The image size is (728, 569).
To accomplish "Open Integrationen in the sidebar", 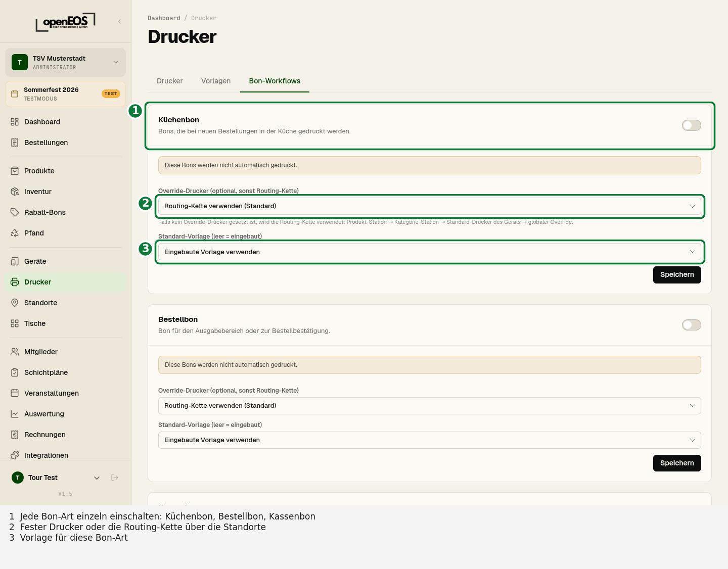I will pyautogui.click(x=65, y=455).
